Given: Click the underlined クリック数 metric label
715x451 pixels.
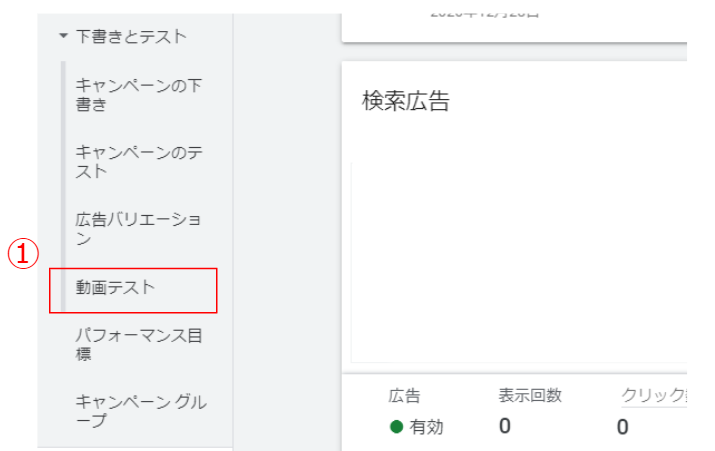Looking at the screenshot, I should 653,396.
